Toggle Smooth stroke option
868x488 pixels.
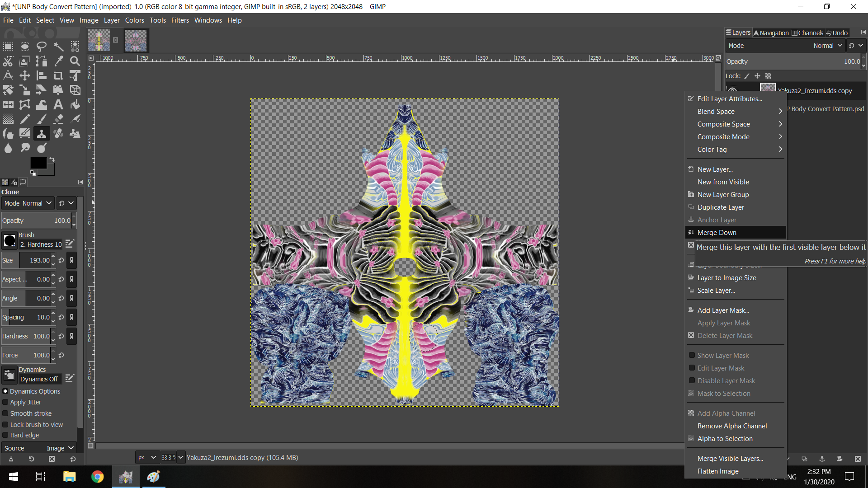click(x=5, y=413)
